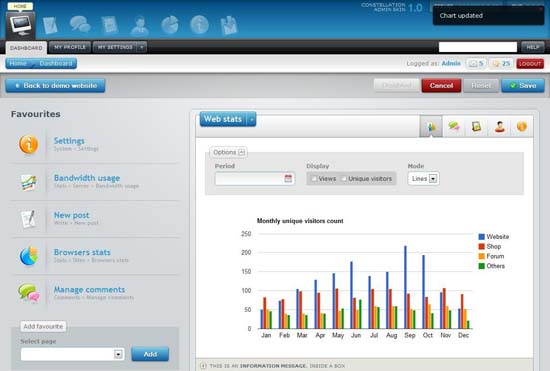The width and height of the screenshot is (550, 371).
Task: Click the speech bubbles comments icon in header
Action: point(80,25)
